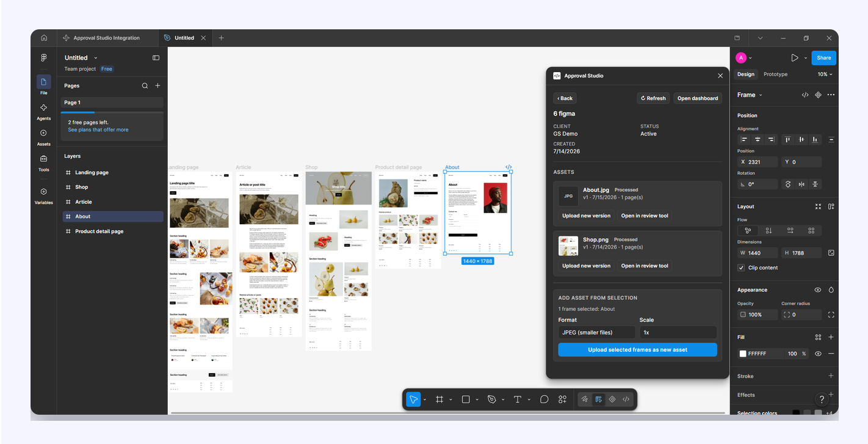Open the help question mark button
The width and height of the screenshot is (868, 444).
coord(822,399)
